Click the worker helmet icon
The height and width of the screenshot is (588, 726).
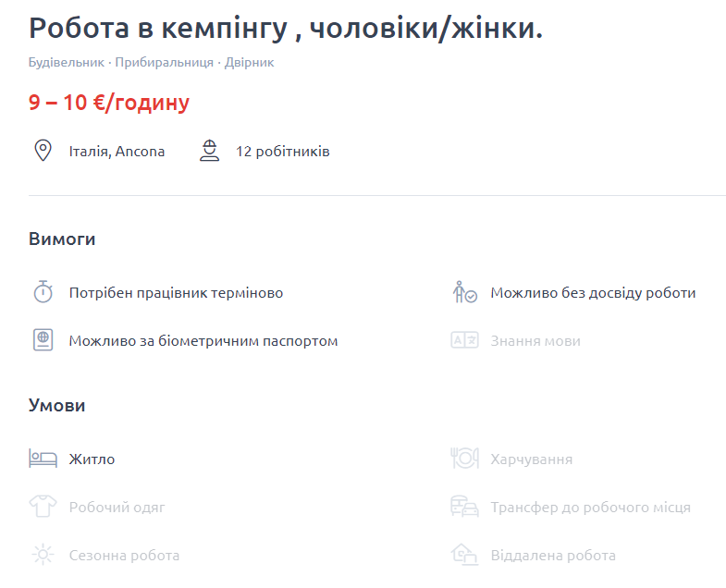click(x=209, y=151)
